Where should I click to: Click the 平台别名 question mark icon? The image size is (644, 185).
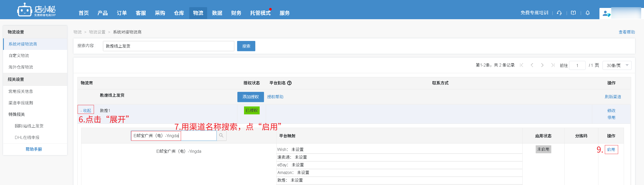(289, 83)
